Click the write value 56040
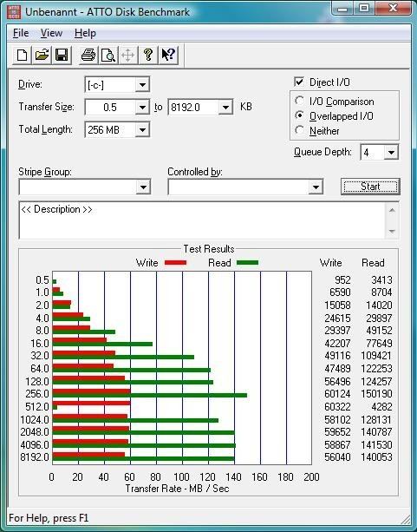This screenshot has height=532, width=417. point(337,457)
